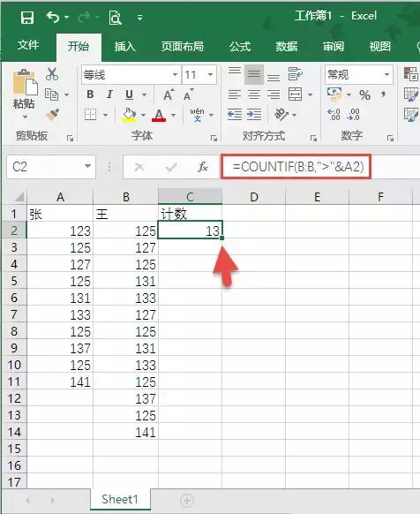
Task: Toggle wrap text
Action: tap(295, 74)
